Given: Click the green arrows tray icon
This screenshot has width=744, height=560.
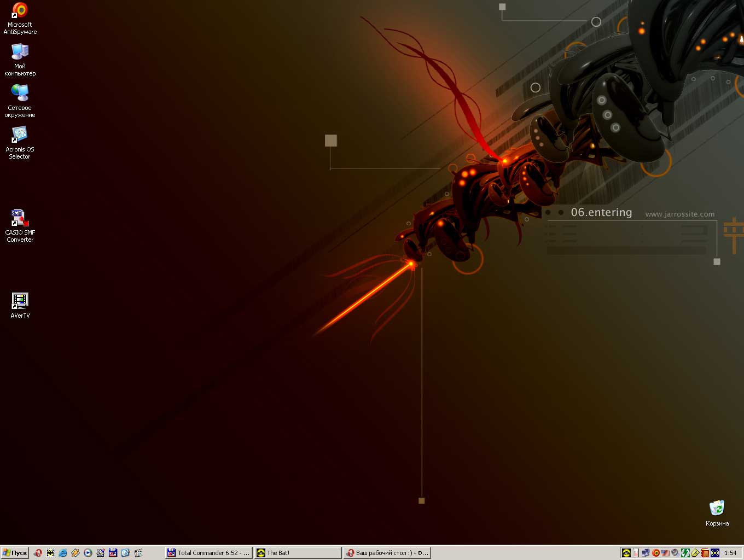Looking at the screenshot, I should [x=685, y=553].
